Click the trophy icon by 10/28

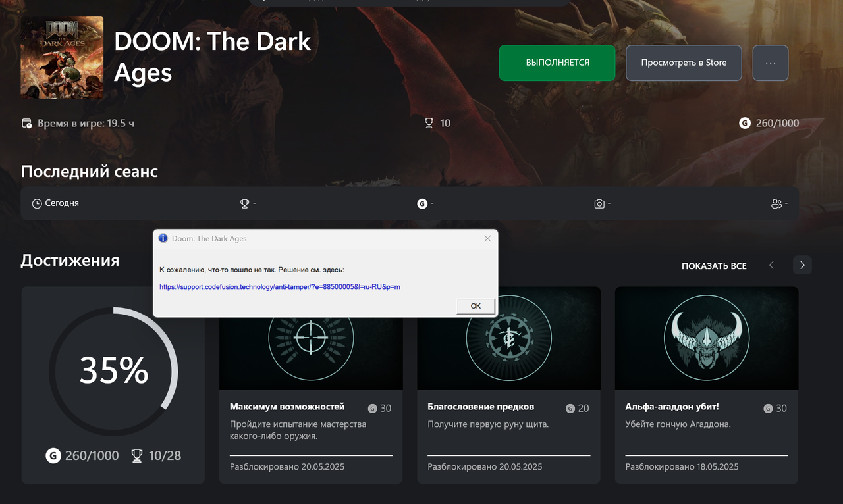(137, 455)
